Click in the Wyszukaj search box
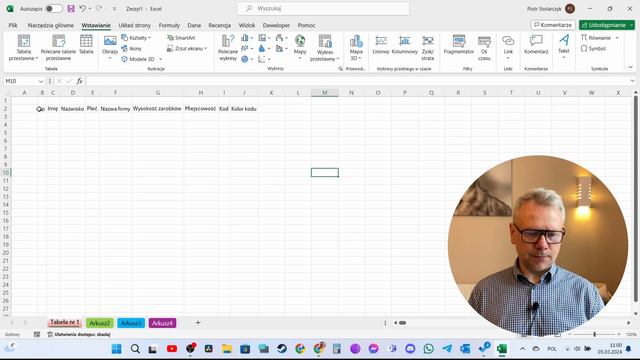Viewport: 640px width, 360px height. pyautogui.click(x=323, y=9)
